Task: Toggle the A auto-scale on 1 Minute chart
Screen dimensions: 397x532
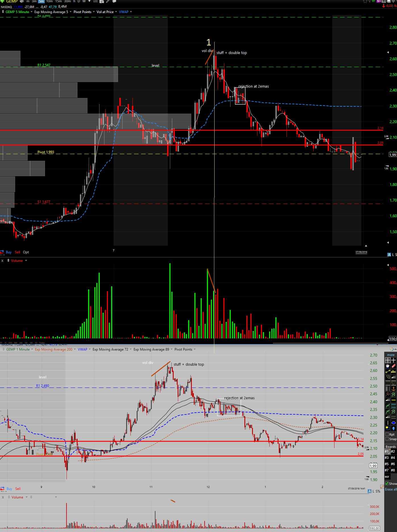Action: tap(370, 491)
